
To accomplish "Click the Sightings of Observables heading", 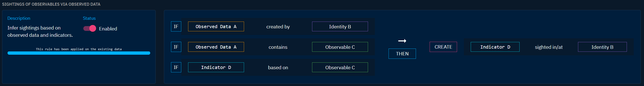I will 51,4.
